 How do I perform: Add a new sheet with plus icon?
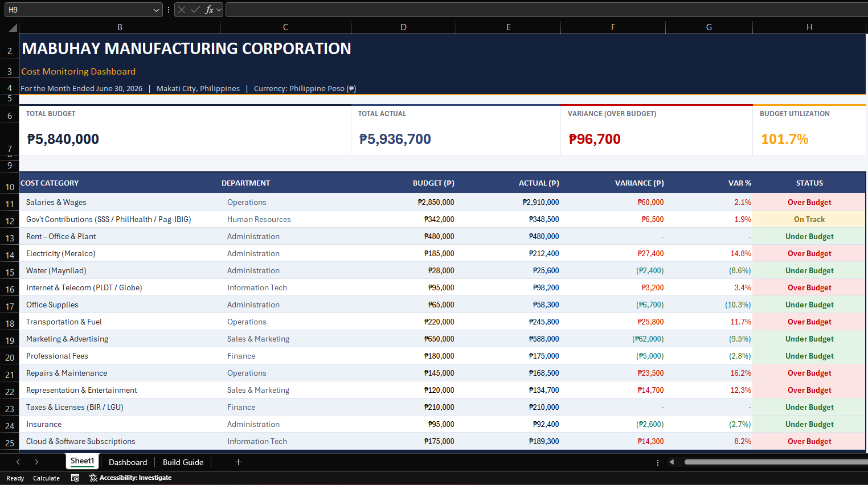(238, 462)
